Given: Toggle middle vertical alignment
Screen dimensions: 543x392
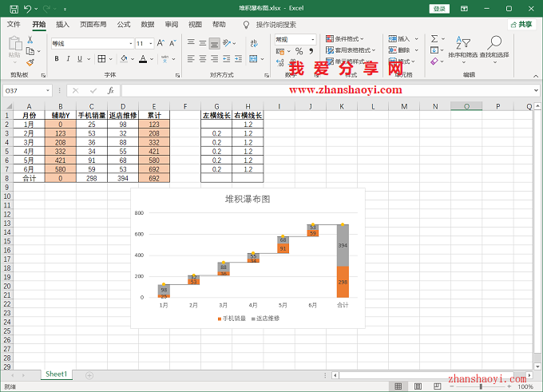Looking at the screenshot, I should click(x=203, y=43).
